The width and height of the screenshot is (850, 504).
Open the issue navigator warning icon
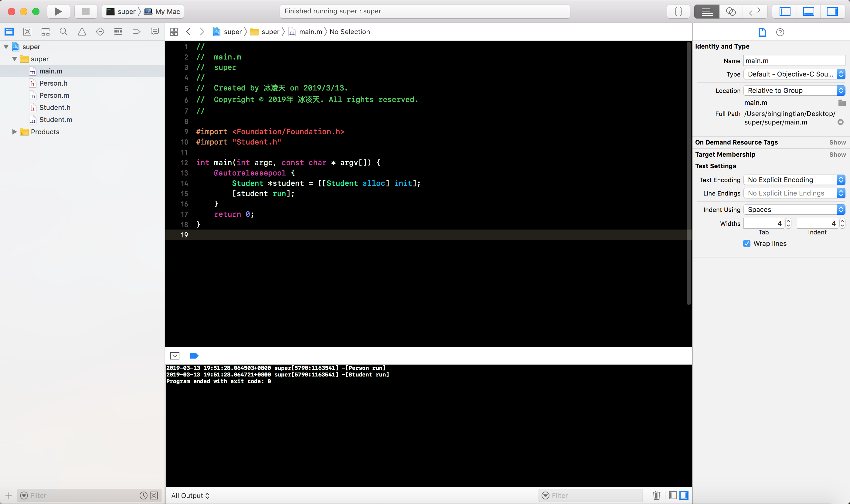pyautogui.click(x=82, y=32)
